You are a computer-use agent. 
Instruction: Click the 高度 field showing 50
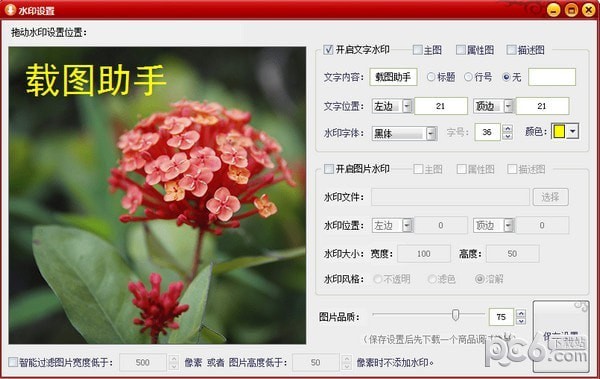513,253
